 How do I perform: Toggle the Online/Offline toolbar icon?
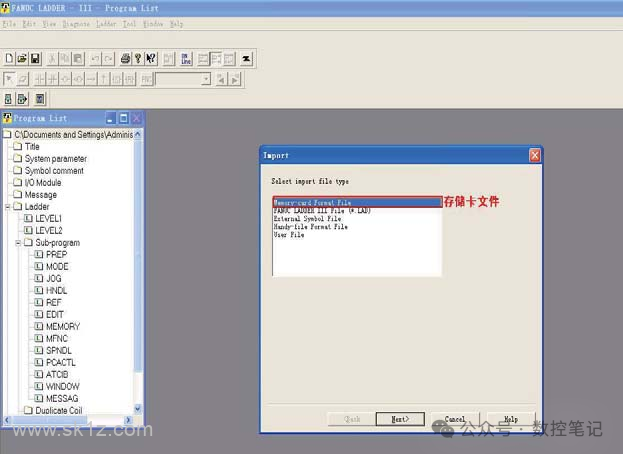click(x=186, y=59)
